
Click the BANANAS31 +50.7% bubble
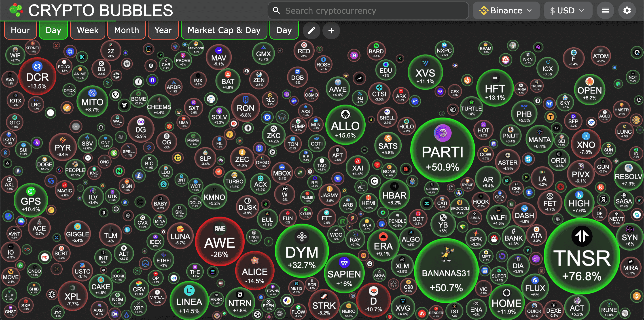click(x=446, y=271)
